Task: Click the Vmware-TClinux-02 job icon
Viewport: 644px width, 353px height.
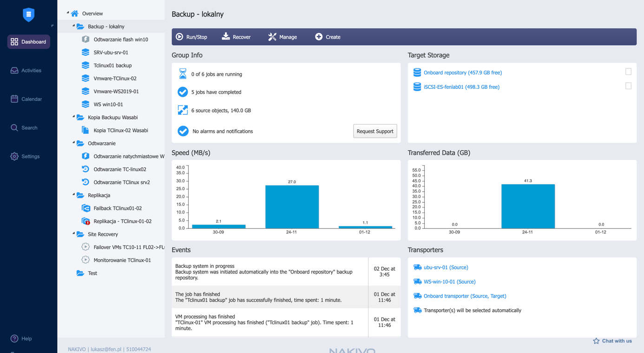Action: click(x=85, y=79)
